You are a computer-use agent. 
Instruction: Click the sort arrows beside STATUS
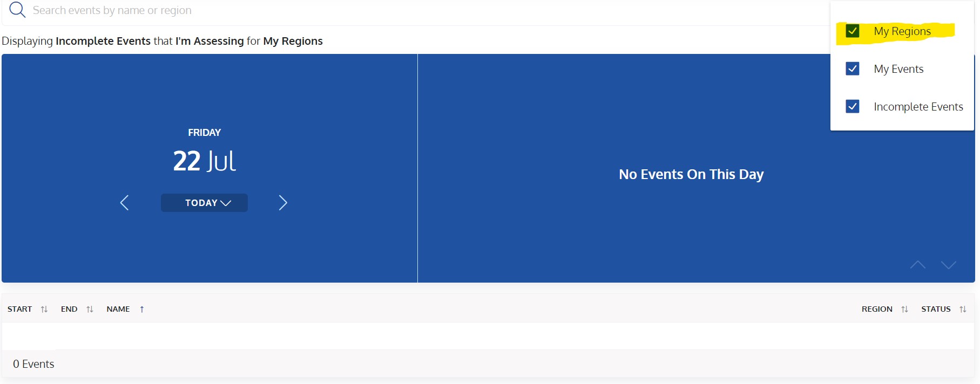tap(963, 309)
